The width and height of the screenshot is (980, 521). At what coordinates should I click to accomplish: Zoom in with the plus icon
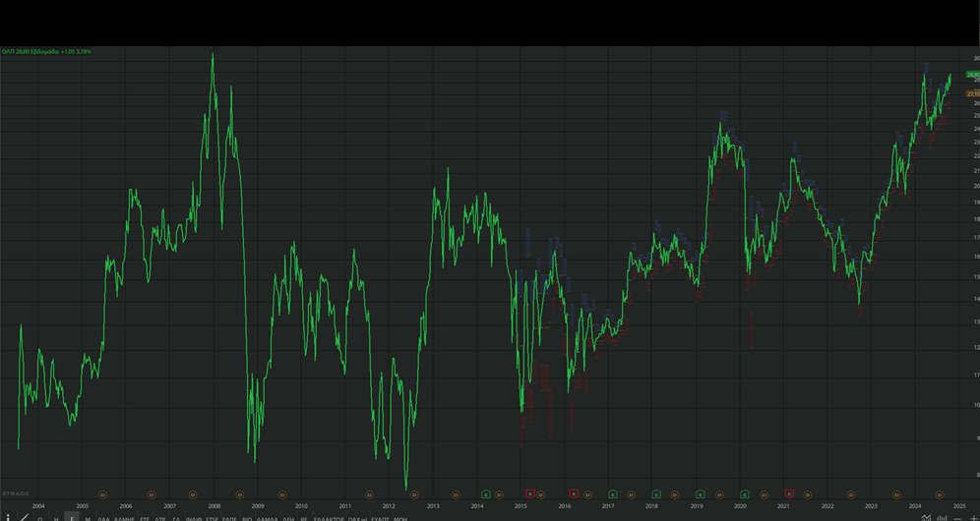[x=973, y=518]
